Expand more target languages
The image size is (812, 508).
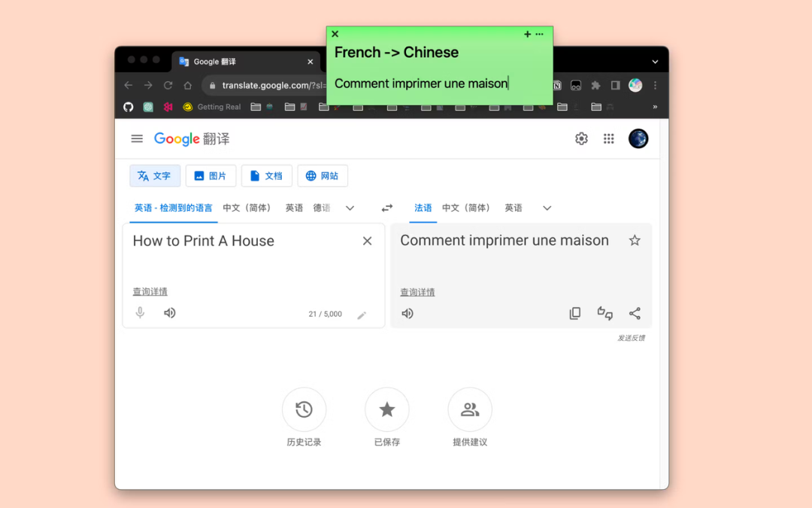[547, 208]
